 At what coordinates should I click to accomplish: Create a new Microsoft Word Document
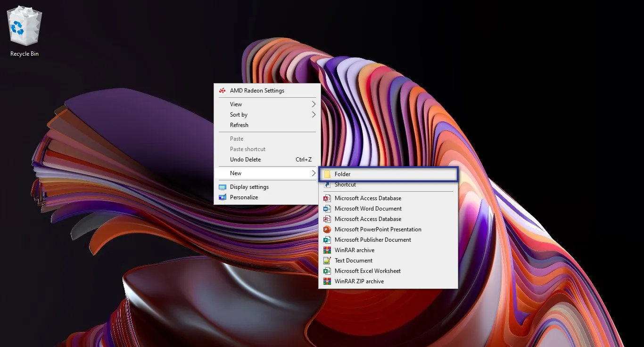[x=368, y=208]
